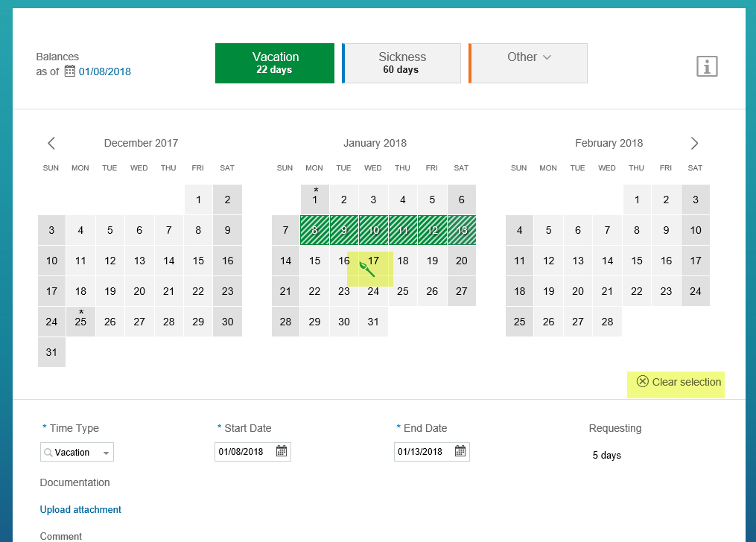The width and height of the screenshot is (756, 542).
Task: Open the information icon at top right
Action: coord(707,66)
